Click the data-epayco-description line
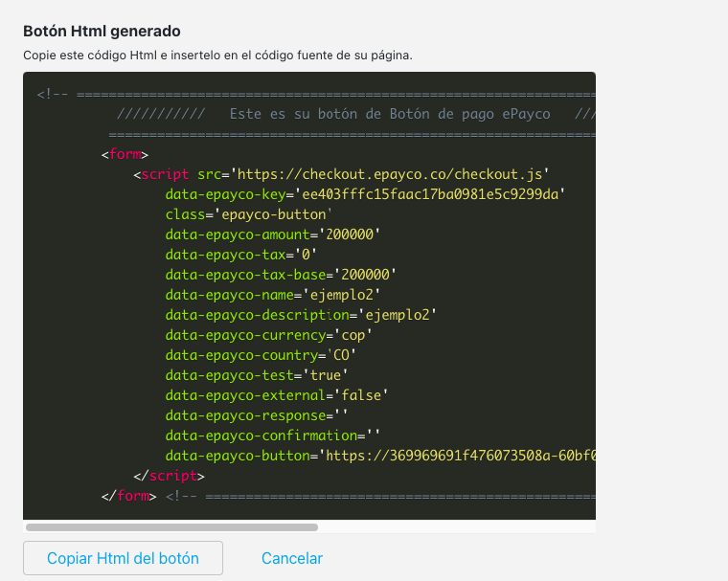This screenshot has width=728, height=581. (301, 315)
